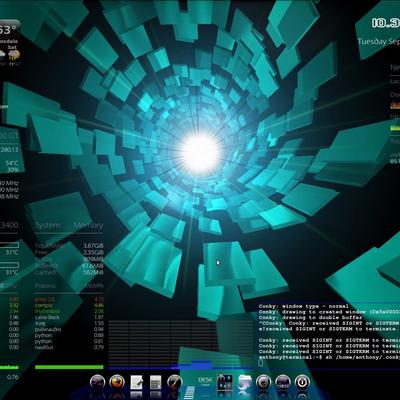Click the purple orb left of power button

pyautogui.click(x=283, y=382)
